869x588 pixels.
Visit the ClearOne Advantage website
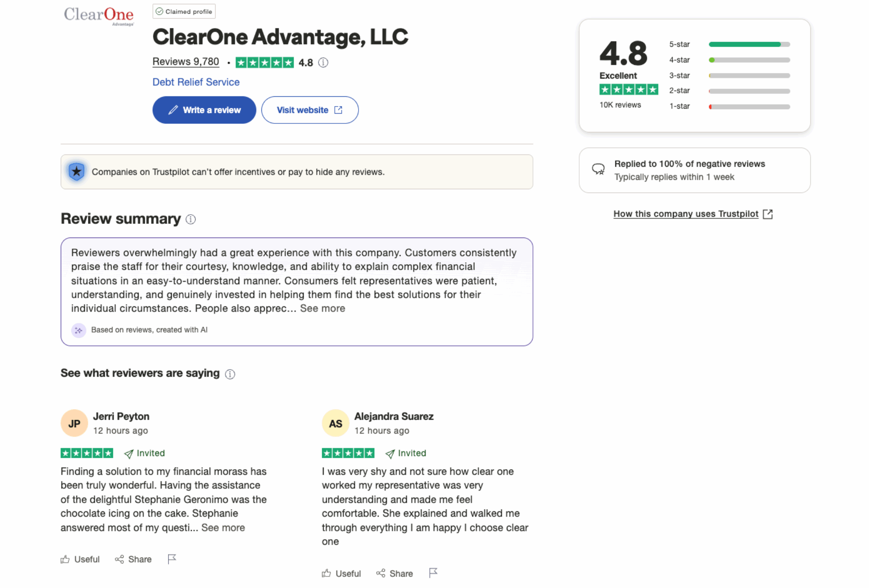click(x=310, y=110)
